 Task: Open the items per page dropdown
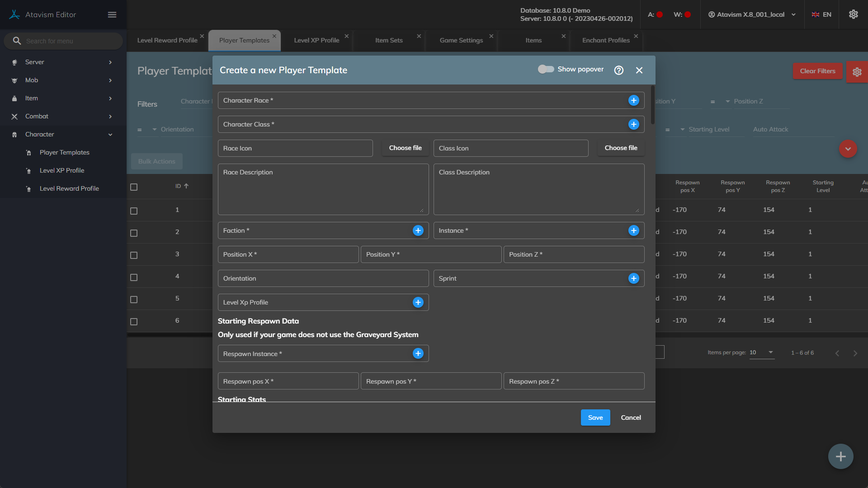762,352
